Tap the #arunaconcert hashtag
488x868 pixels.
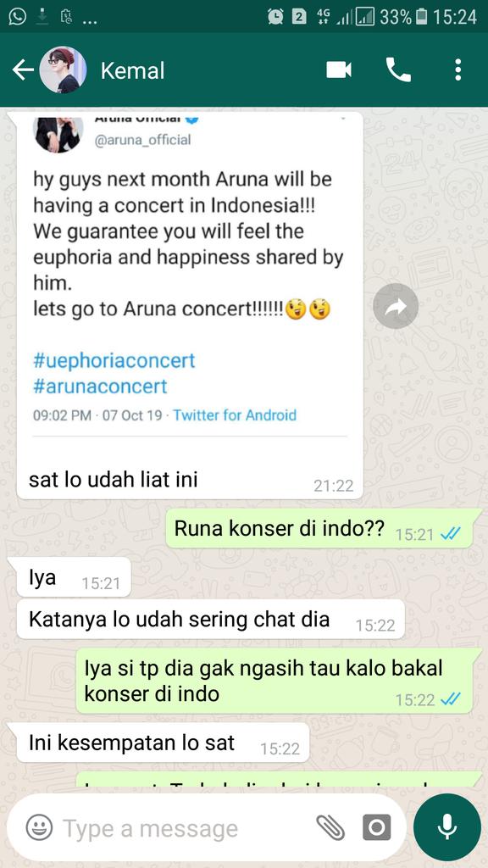pos(100,386)
